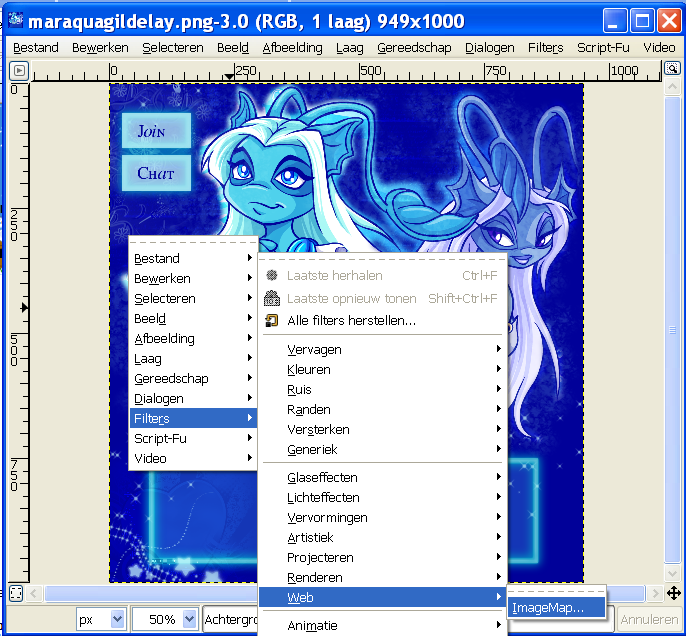Open Afbeelding in the menu bar
The width and height of the screenshot is (686, 636).
[x=292, y=48]
